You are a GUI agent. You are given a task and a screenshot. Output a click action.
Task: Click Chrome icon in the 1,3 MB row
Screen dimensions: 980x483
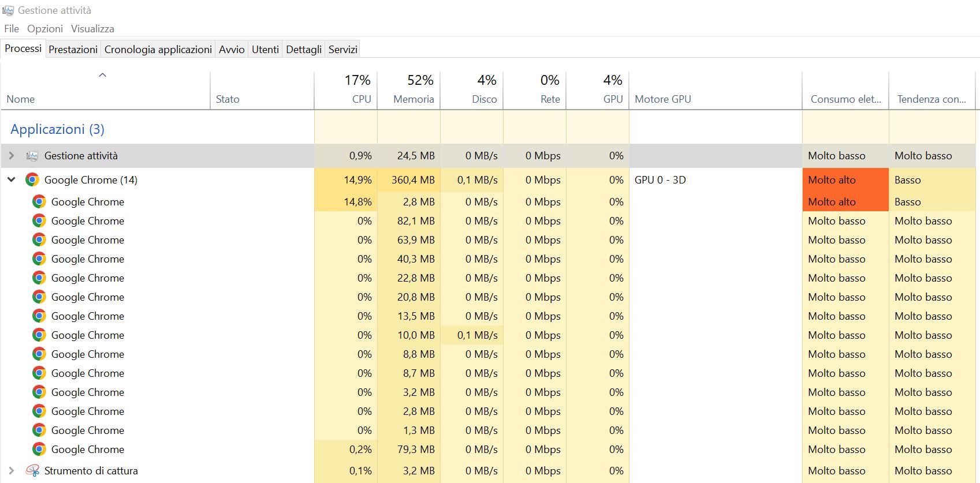tap(39, 430)
